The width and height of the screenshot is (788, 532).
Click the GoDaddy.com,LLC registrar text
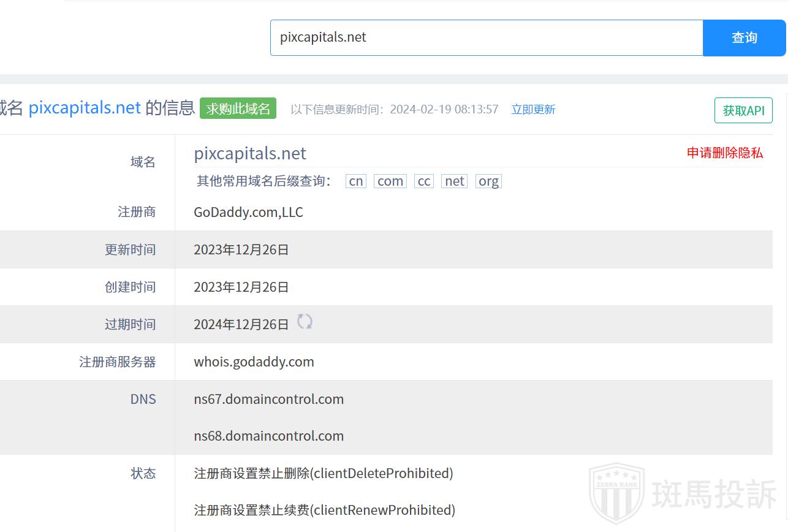tap(248, 212)
